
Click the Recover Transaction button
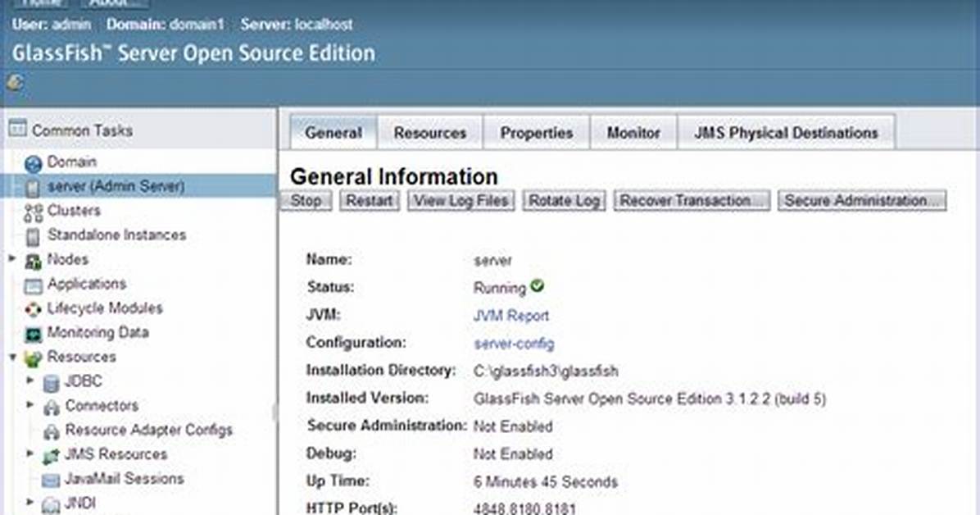692,201
